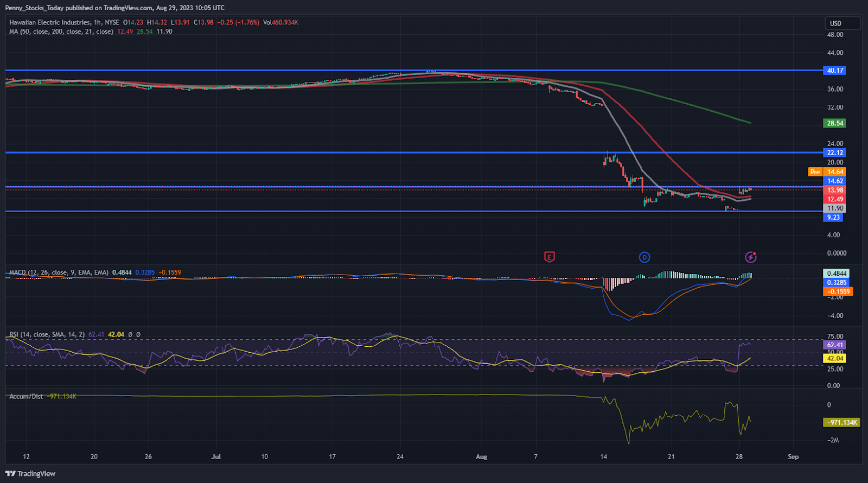Click the purple lightning event marker
Image resolution: width=868 pixels, height=483 pixels.
point(751,257)
